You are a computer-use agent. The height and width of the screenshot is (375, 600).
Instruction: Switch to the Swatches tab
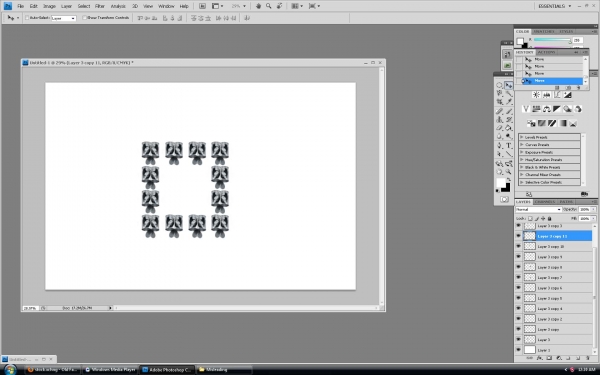click(544, 31)
